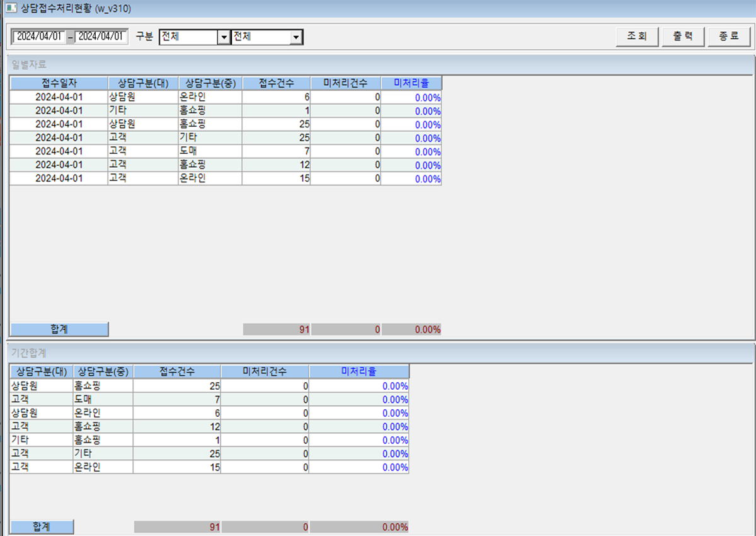Click 합계 label under 기간합계 table
This screenshot has width=756, height=536.
tap(42, 527)
